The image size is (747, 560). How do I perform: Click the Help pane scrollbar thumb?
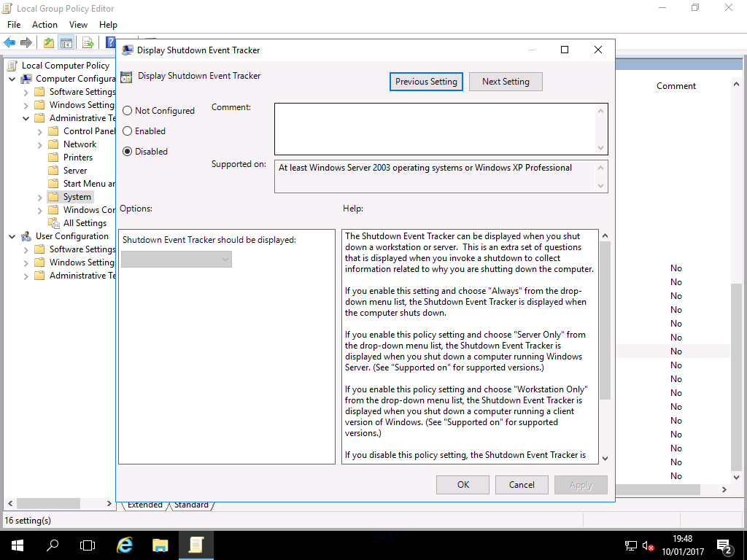605,320
